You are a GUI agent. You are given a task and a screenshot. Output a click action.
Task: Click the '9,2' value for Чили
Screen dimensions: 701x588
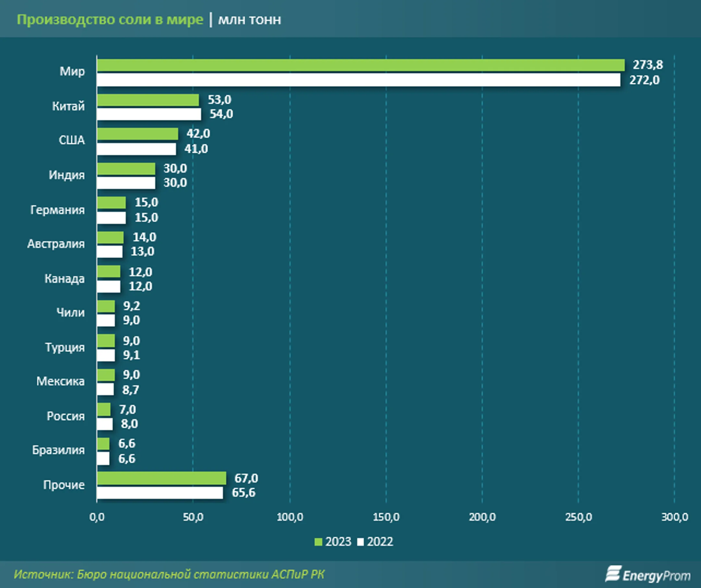[x=131, y=306]
